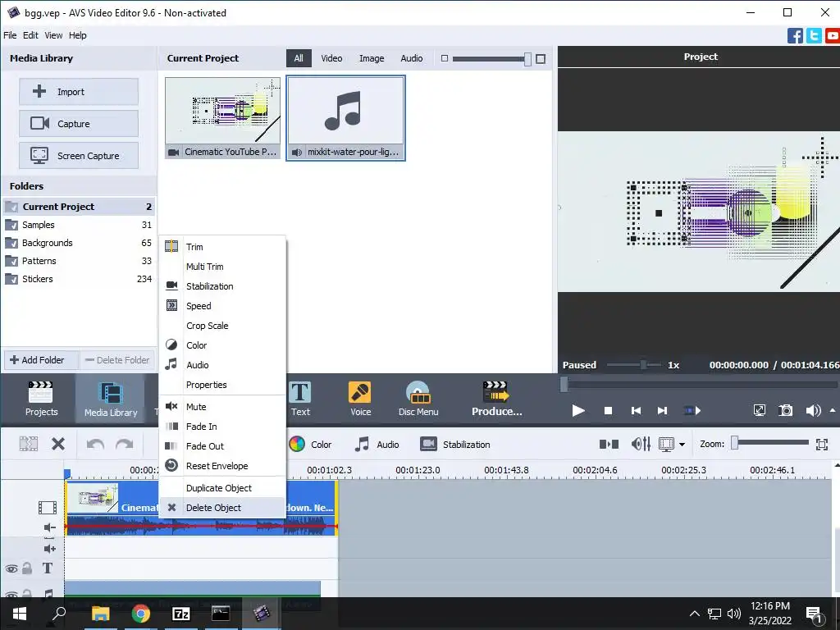Select Delete Object in context menu
Screen dimensions: 840x630
point(222,508)
